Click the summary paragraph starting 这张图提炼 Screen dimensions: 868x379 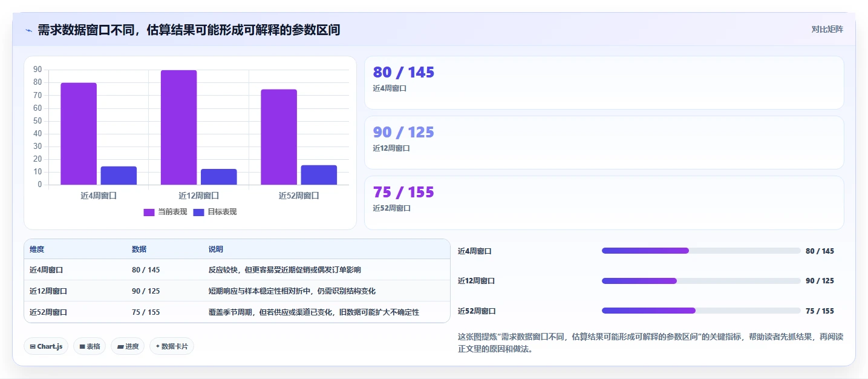tap(650, 343)
